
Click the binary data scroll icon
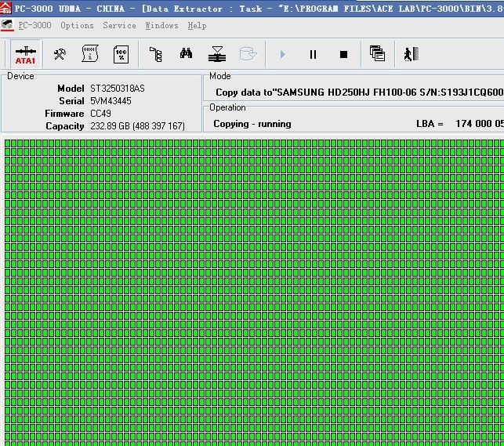click(x=90, y=54)
